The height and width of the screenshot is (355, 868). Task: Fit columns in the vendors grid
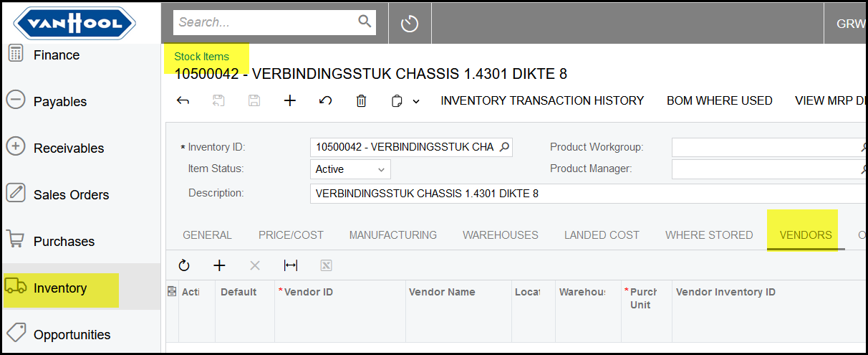290,265
